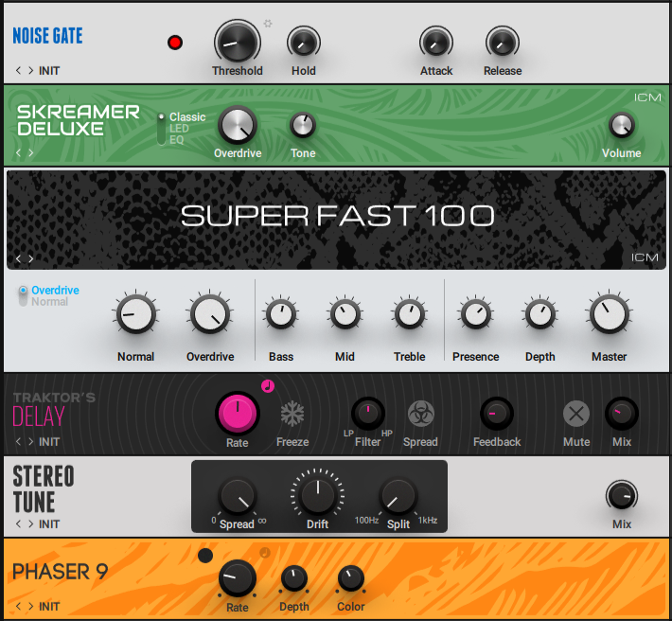
Task: Click the Noise Gate Hold knob
Action: tap(304, 43)
